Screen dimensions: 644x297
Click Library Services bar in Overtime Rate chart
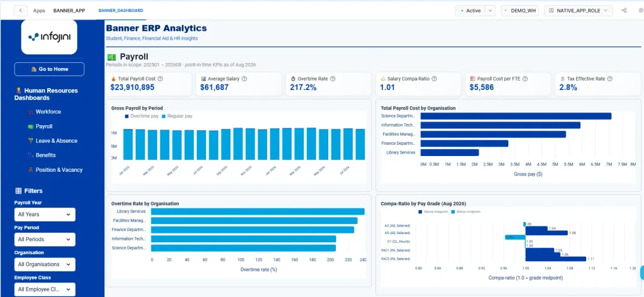pos(257,211)
